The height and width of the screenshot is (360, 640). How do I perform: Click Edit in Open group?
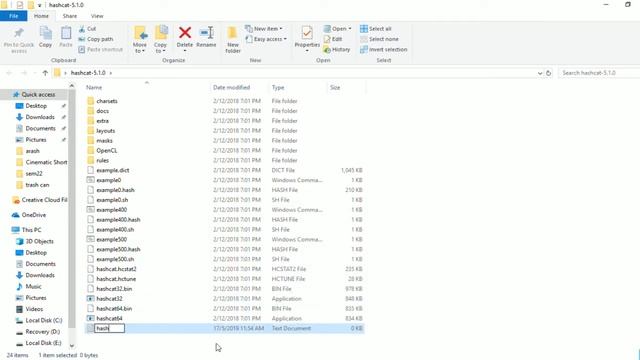(333, 39)
